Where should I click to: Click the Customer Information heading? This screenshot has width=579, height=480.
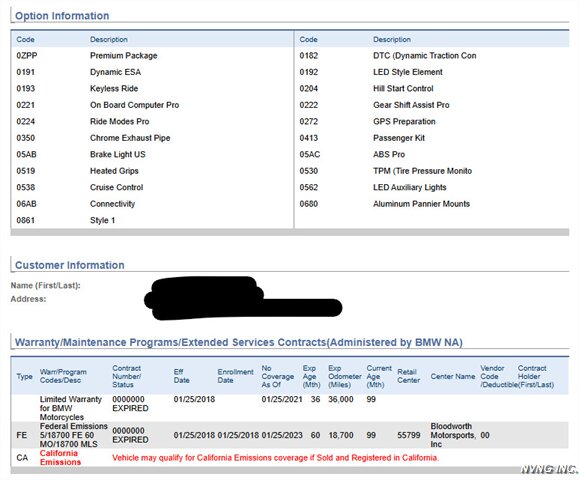(x=69, y=265)
